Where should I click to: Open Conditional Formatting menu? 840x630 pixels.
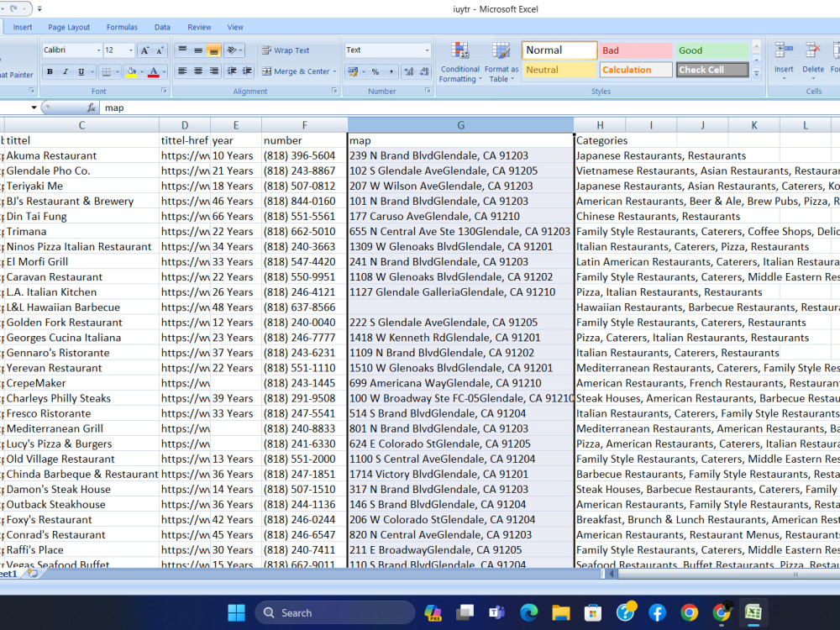coord(460,63)
